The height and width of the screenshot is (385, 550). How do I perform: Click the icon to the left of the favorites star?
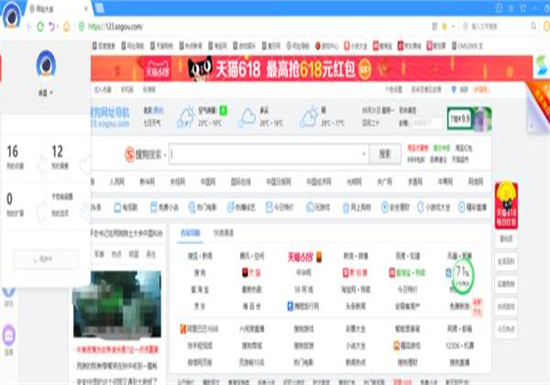435,27
